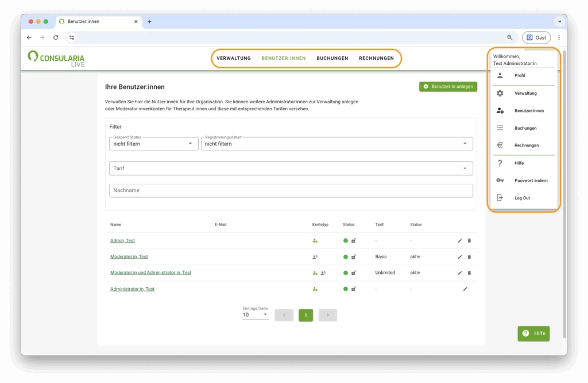588x383 pixels.
Task: Click the Log Out icon
Action: (x=500, y=198)
